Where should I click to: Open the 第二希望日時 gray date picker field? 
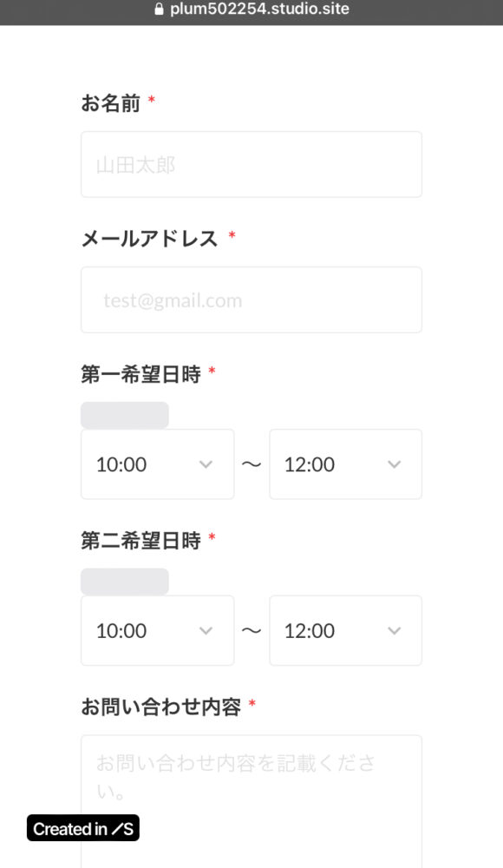125,582
